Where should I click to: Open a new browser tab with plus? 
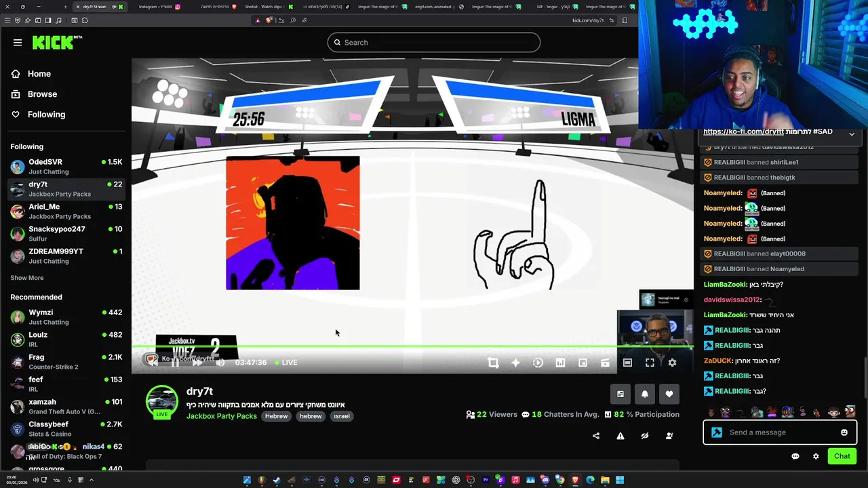(65, 7)
